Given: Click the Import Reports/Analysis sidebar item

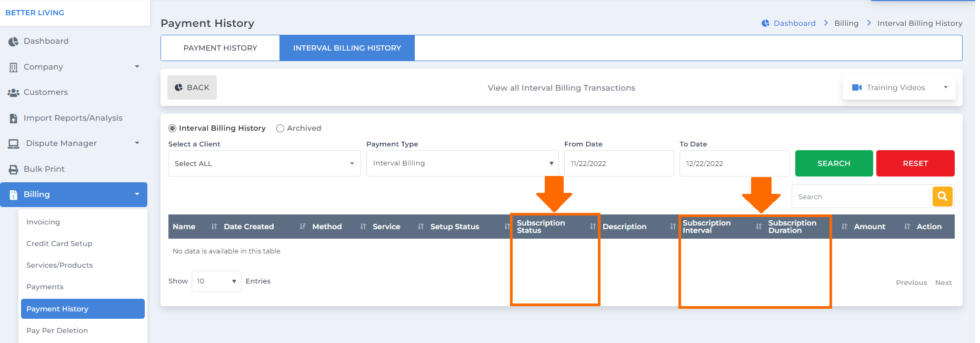Looking at the screenshot, I should tap(74, 119).
